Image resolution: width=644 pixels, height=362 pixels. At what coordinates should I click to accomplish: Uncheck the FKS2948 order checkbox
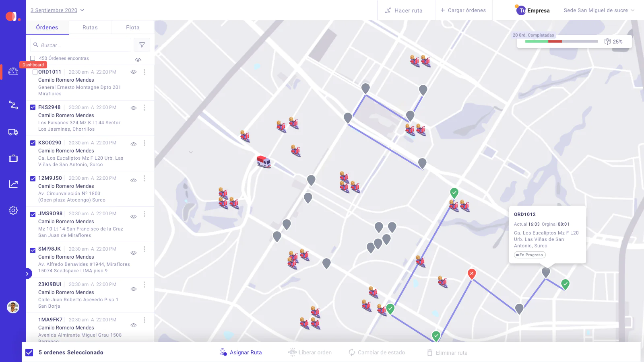point(33,107)
